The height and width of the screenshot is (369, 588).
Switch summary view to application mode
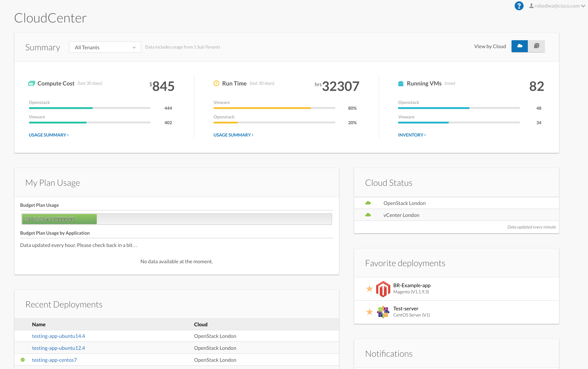pyautogui.click(x=536, y=46)
